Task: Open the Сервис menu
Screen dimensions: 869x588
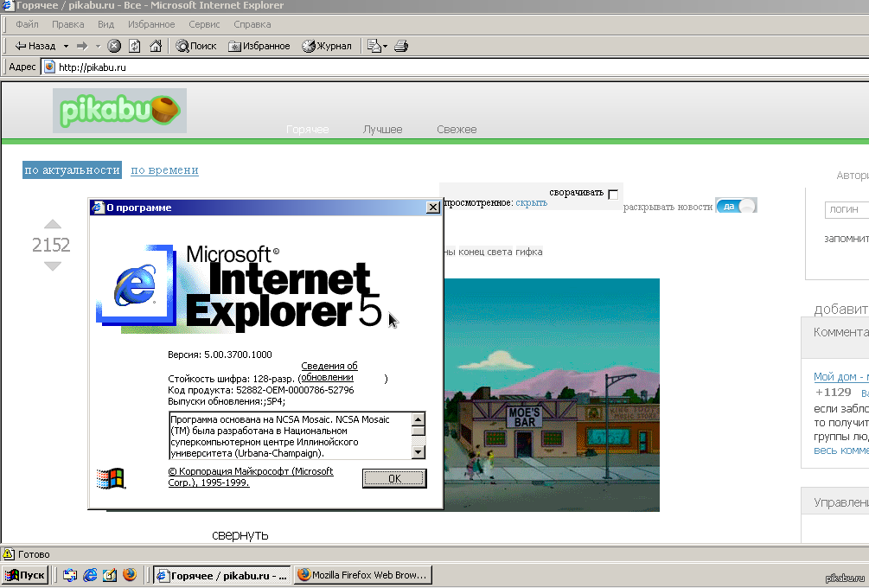Action: (x=204, y=24)
